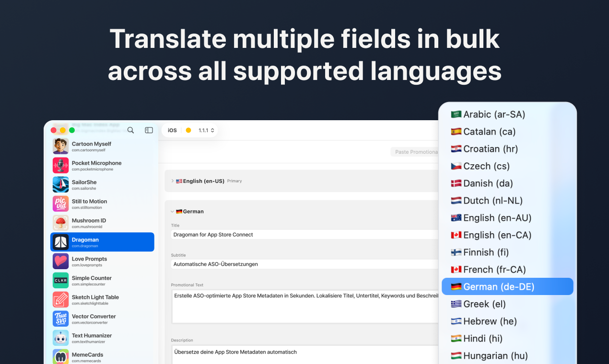Select the Simple Counter CLKR icon

(x=61, y=280)
